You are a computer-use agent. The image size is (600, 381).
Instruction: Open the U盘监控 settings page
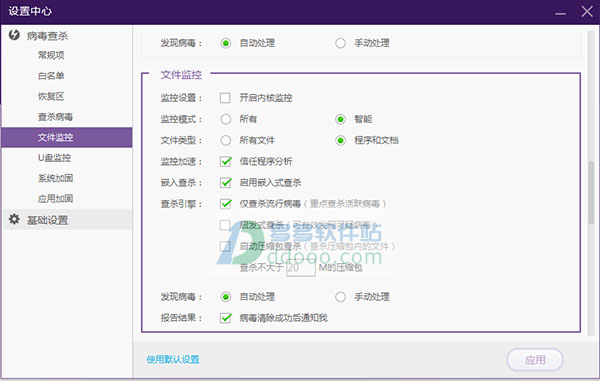pos(54,158)
